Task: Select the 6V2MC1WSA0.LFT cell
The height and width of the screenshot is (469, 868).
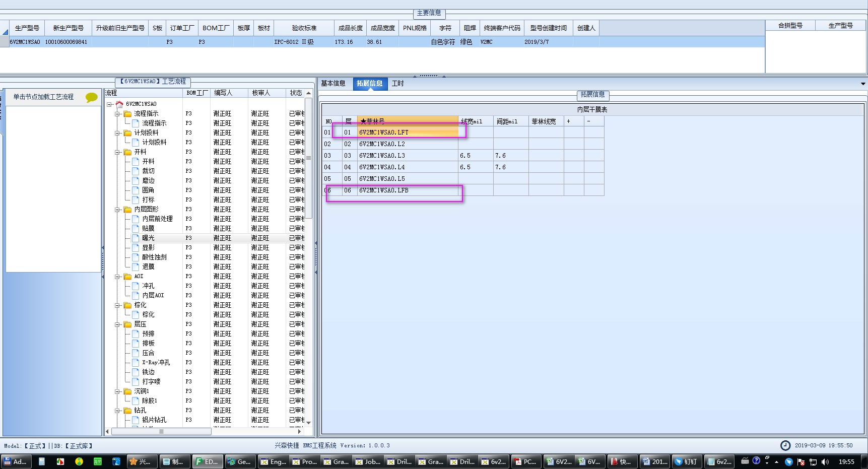Action: [408, 132]
